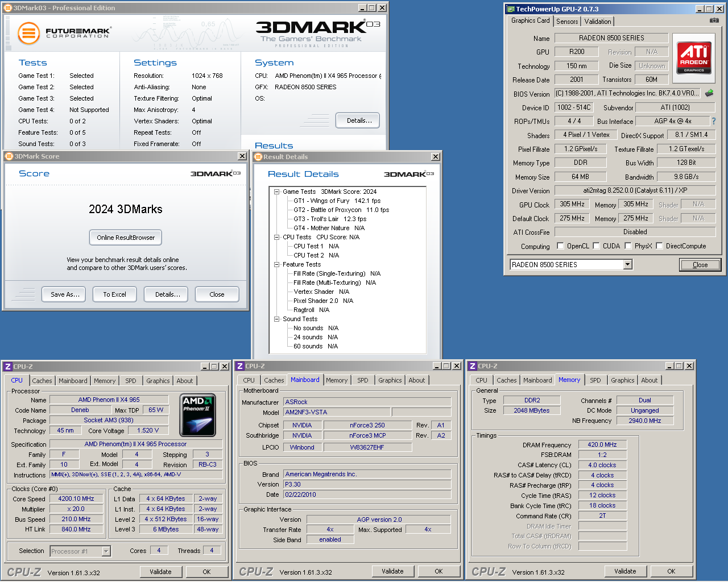Switch to the Validation tab in GPU-Z
The height and width of the screenshot is (582, 728).
(598, 21)
